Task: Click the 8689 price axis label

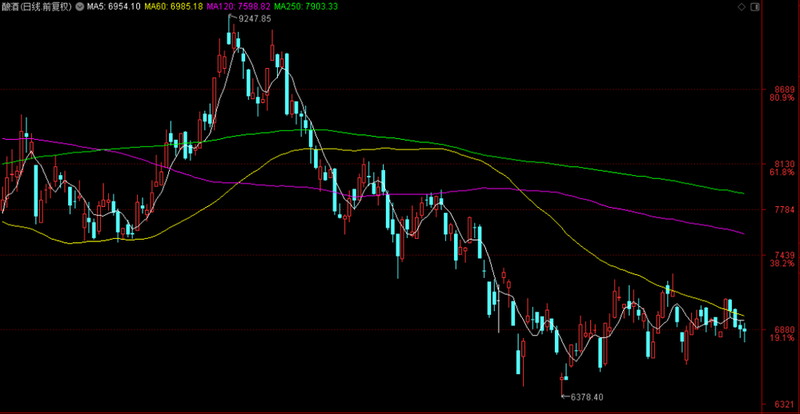Action: coord(780,89)
